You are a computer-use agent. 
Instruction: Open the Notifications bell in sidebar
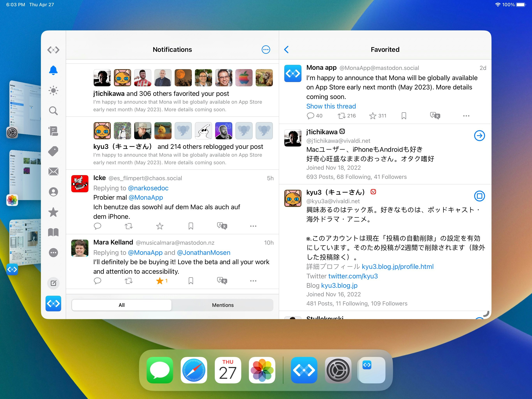tap(53, 70)
